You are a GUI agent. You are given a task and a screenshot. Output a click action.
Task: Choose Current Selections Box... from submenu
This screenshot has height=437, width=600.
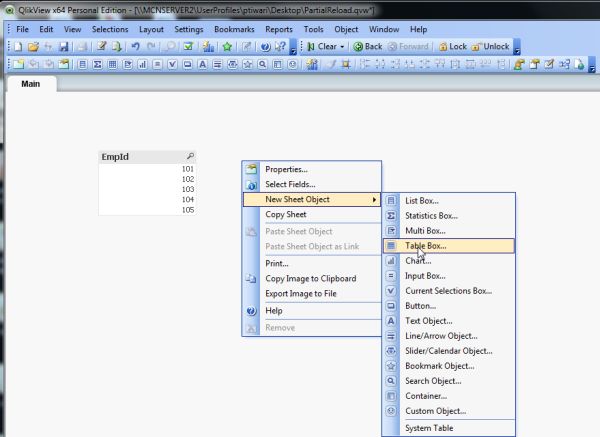tap(449, 291)
